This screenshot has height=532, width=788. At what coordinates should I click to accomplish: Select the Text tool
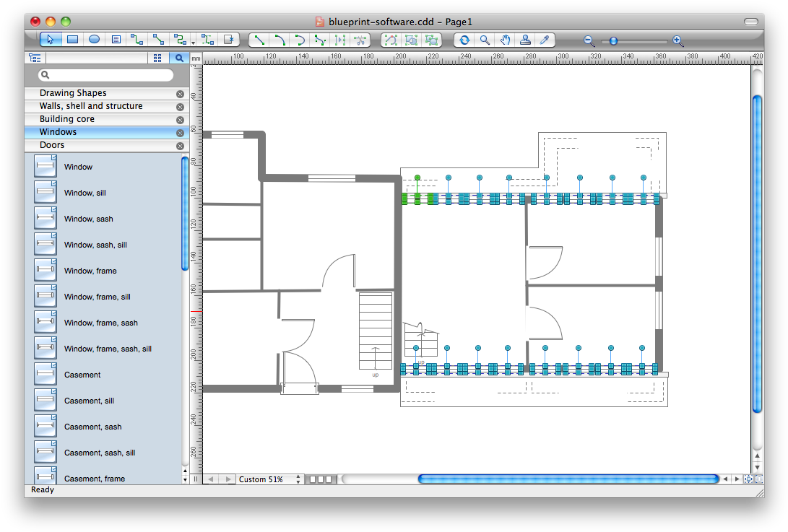click(116, 40)
